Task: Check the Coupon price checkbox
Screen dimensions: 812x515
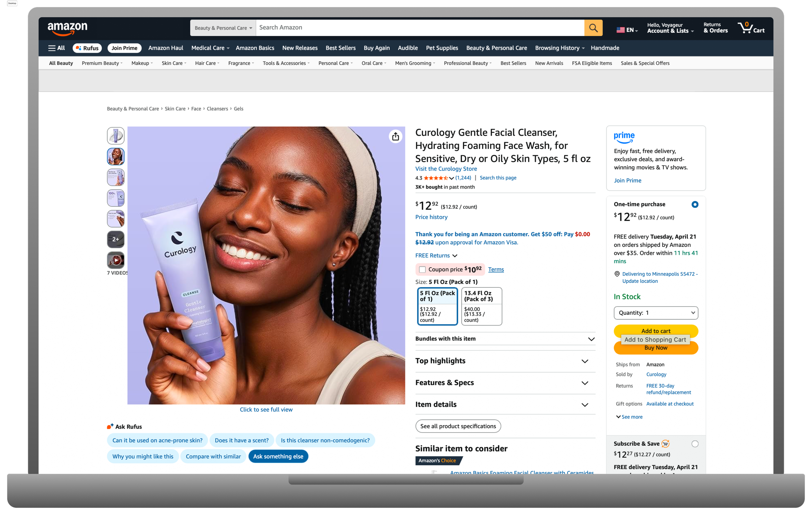Action: (422, 269)
